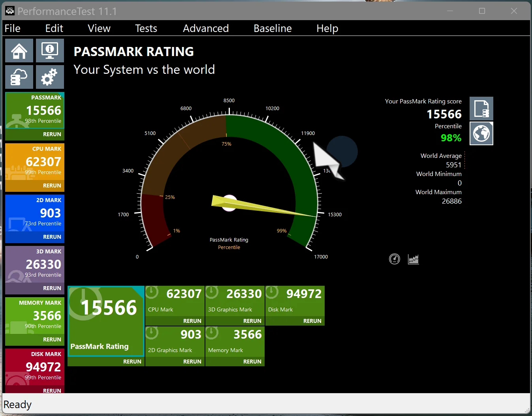Click the Your System vs the world subtitle
The height and width of the screenshot is (416, 532).
tap(144, 69)
